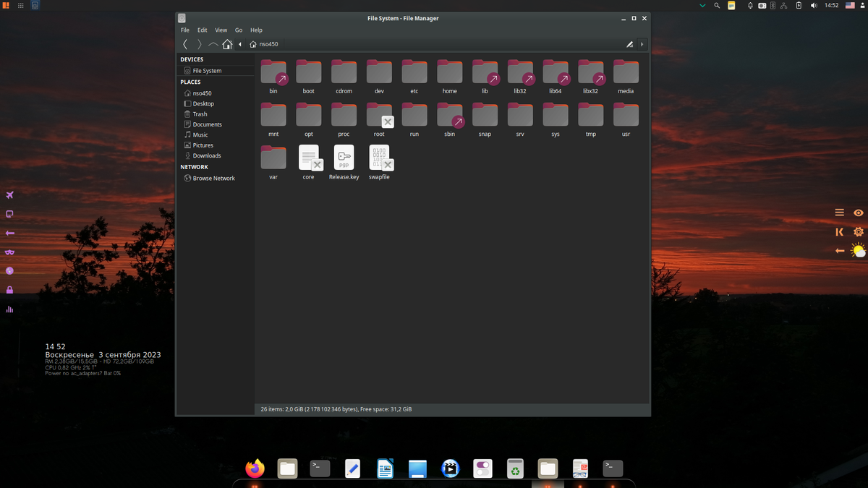Open the weather sun icon on the right desktop panel

click(859, 251)
